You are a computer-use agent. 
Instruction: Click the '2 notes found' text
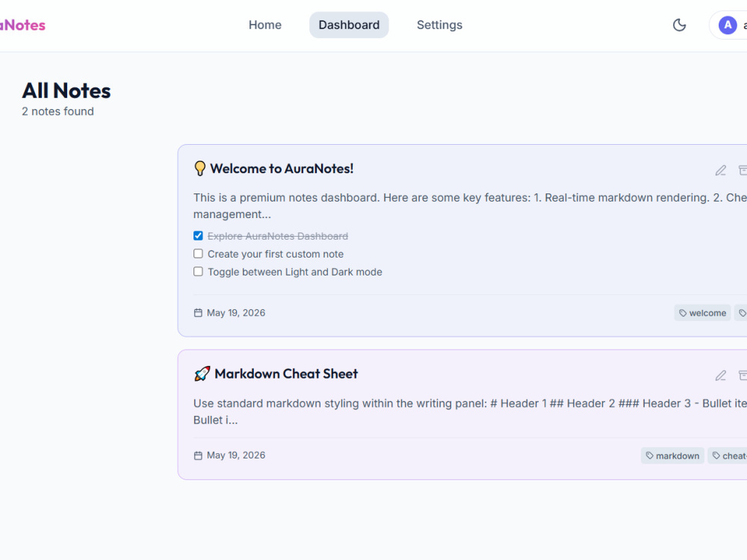(58, 111)
